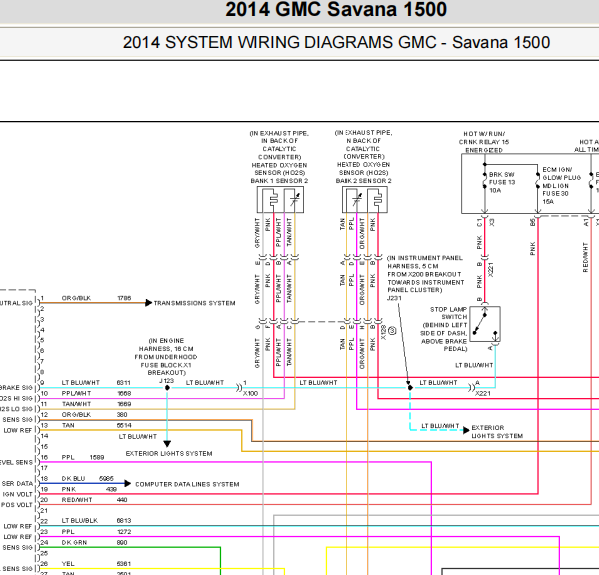
Task: Click the J231 splice dot on the wire
Action: 410,387
